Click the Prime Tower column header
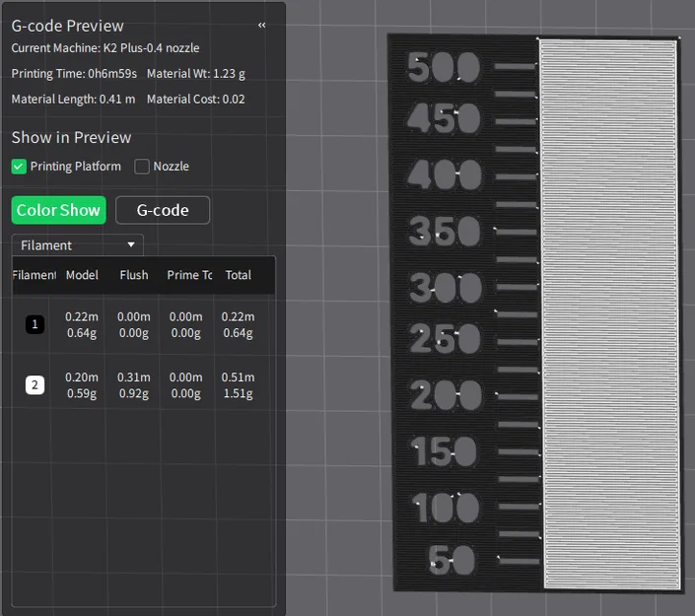Viewport: 695px width, 616px height. 189,275
